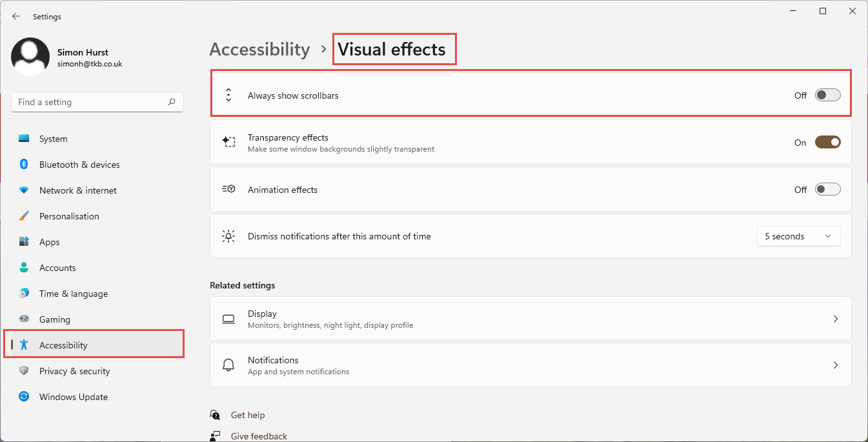
Task: Click the Network & internet Wi-Fi icon
Action: 24,190
